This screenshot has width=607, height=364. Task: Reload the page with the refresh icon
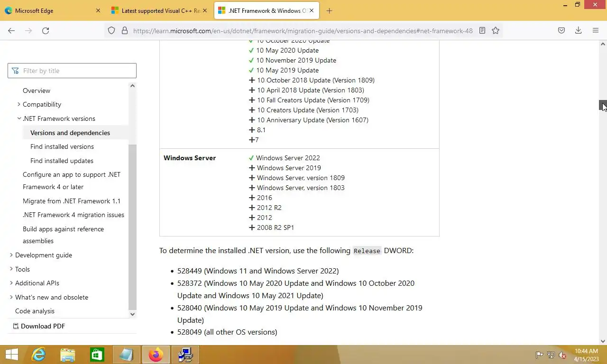pos(46,30)
